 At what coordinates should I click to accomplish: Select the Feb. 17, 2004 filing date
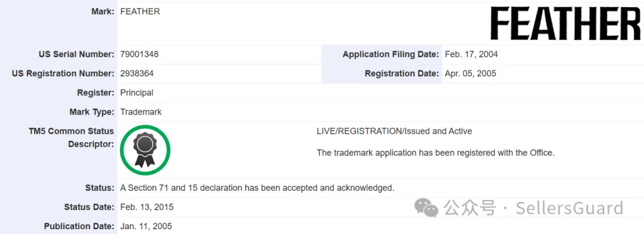(x=471, y=54)
